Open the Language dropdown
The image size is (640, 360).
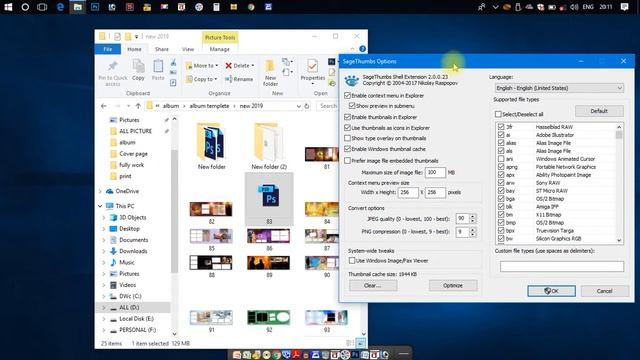click(x=559, y=88)
